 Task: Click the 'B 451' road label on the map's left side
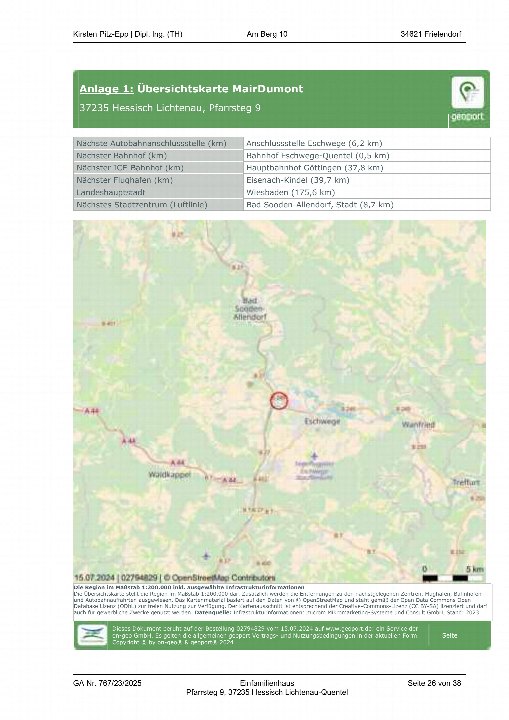(108, 324)
